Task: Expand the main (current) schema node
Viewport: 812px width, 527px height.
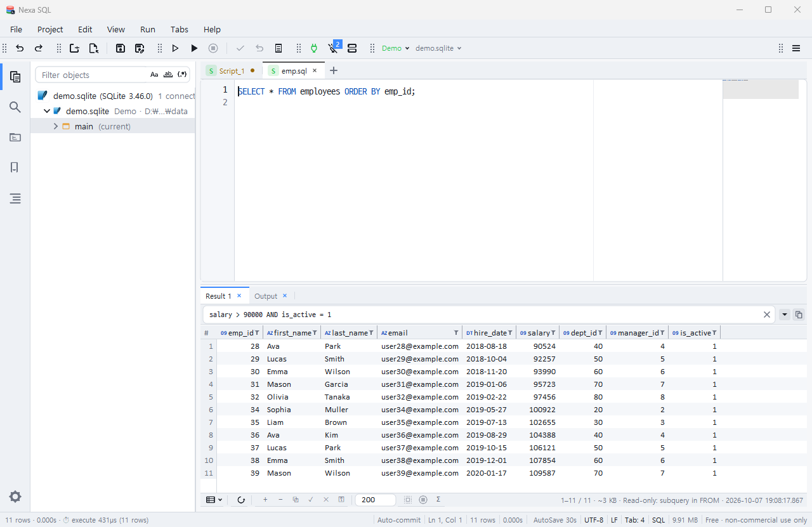Action: pos(56,126)
